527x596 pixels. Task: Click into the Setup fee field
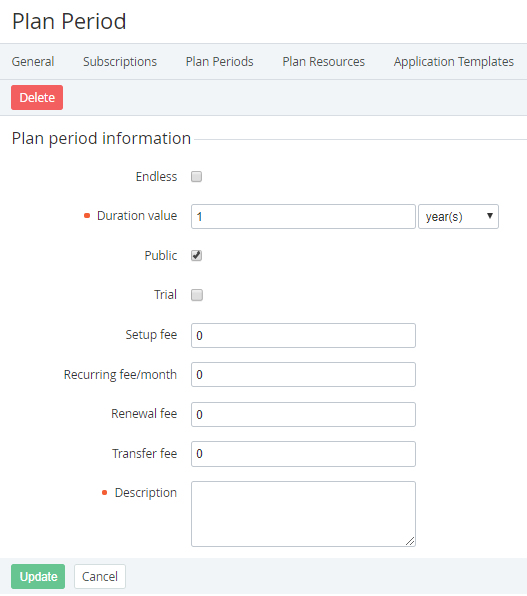303,336
